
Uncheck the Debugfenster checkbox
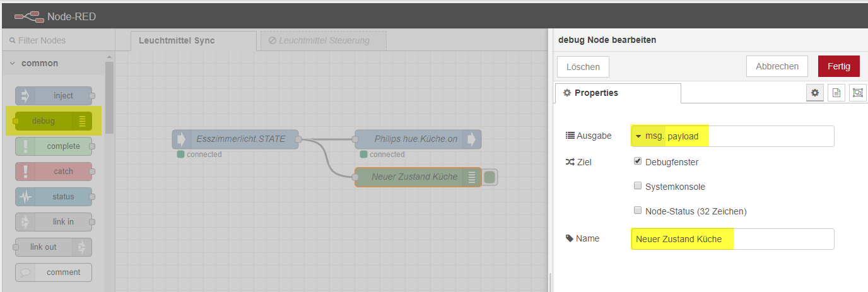[x=637, y=161]
